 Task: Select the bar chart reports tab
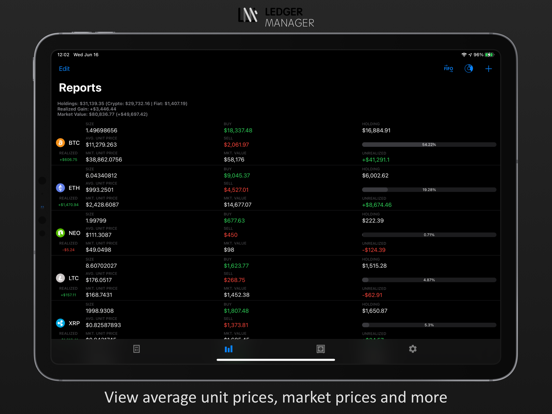click(x=228, y=349)
